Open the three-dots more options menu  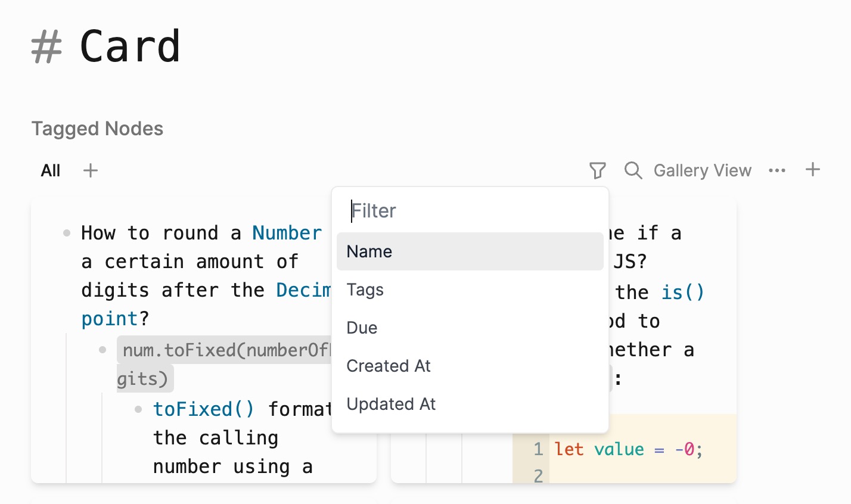click(x=777, y=170)
